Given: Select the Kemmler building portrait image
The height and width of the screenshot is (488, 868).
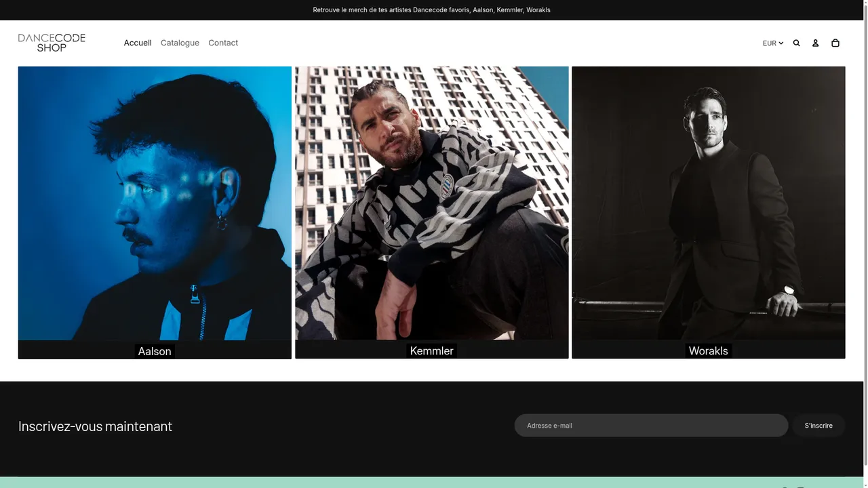Looking at the screenshot, I should tap(431, 203).
